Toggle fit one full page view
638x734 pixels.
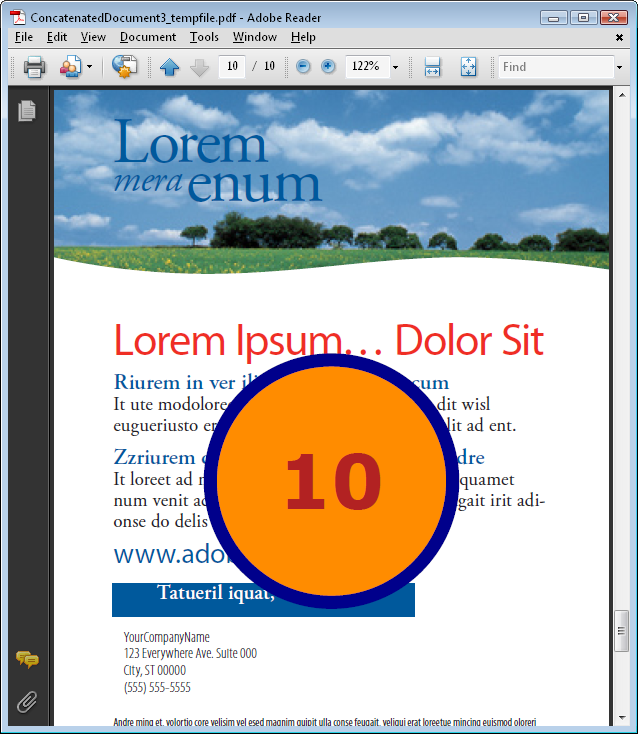pos(468,67)
